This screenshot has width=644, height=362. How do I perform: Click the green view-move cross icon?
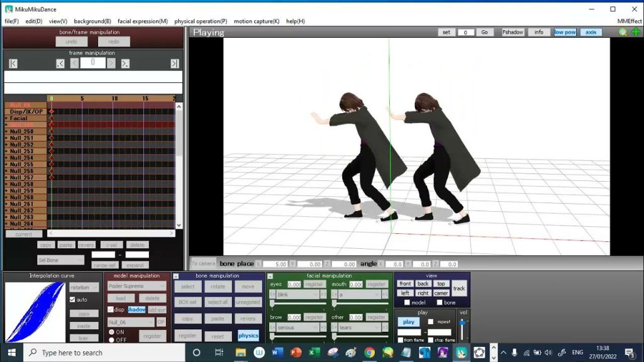coord(636,32)
